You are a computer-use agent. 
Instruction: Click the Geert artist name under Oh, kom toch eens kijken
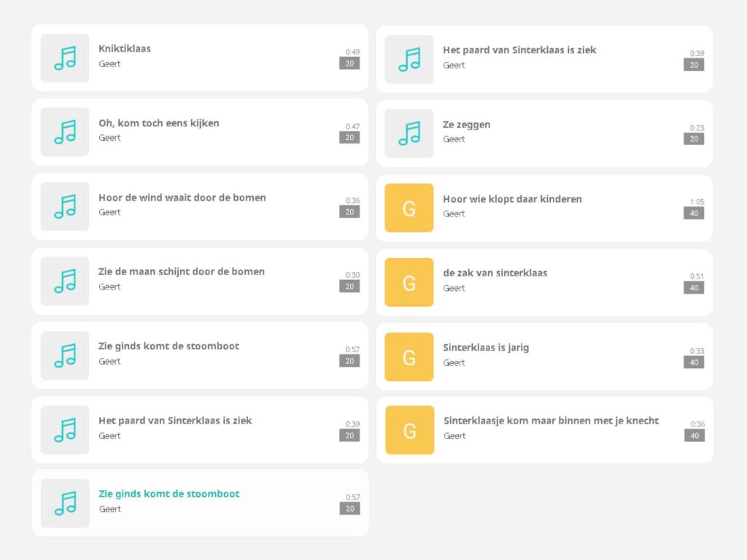tap(109, 138)
